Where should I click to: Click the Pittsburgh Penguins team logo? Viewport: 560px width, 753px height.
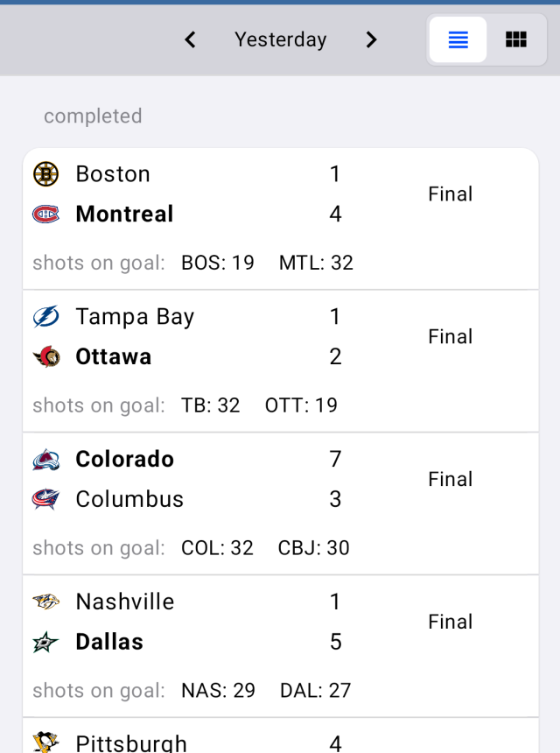click(x=45, y=742)
